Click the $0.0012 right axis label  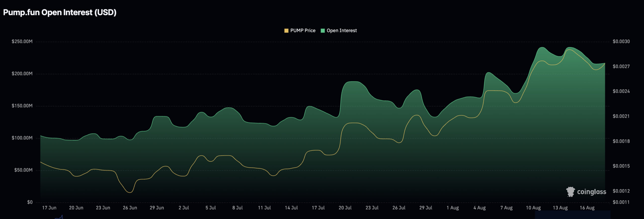click(621, 191)
